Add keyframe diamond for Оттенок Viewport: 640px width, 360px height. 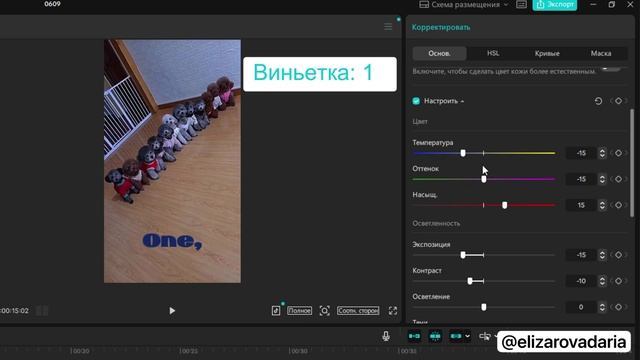618,179
